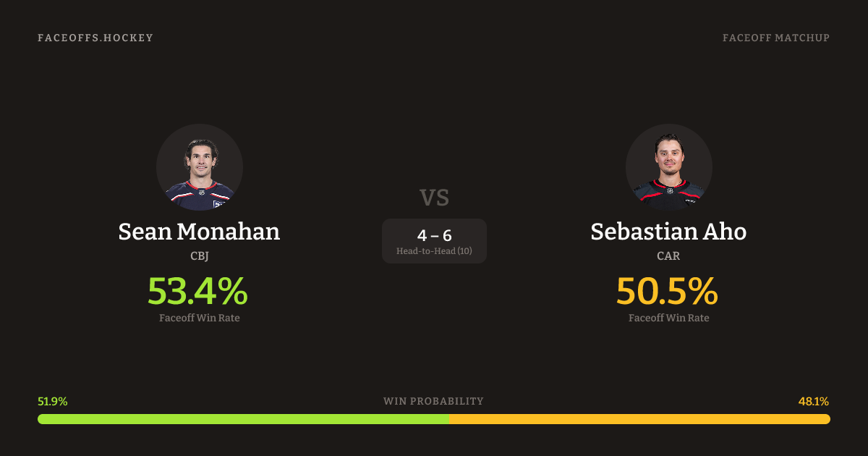Click the green segment of probability bar
Image resolution: width=868 pixels, height=456 pixels.
click(243, 419)
